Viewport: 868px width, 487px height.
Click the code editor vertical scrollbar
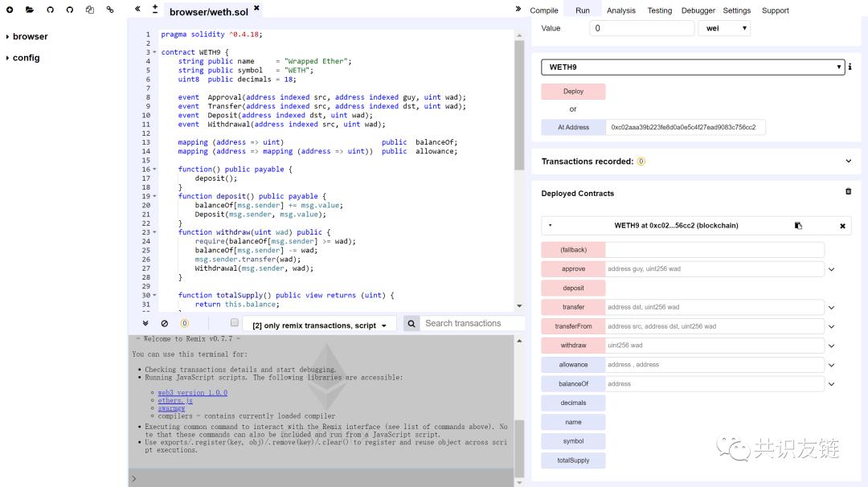point(519,104)
